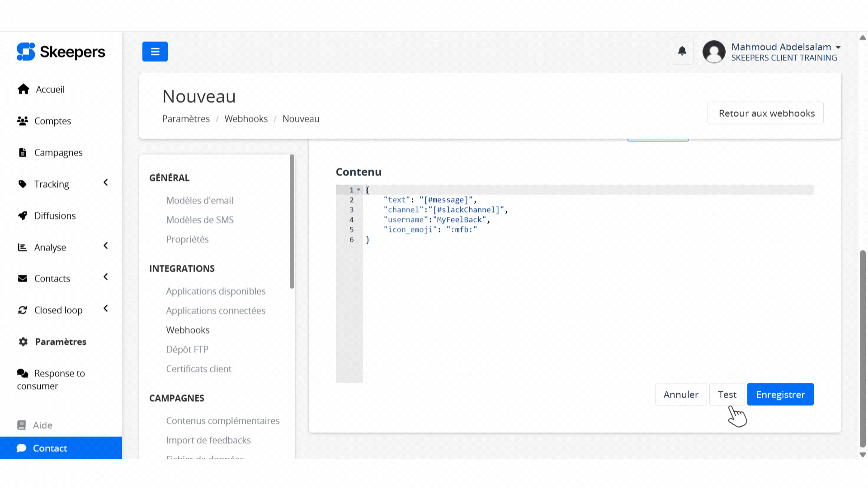Open Import de feedbacks
This screenshot has width=868, height=488.
(208, 441)
